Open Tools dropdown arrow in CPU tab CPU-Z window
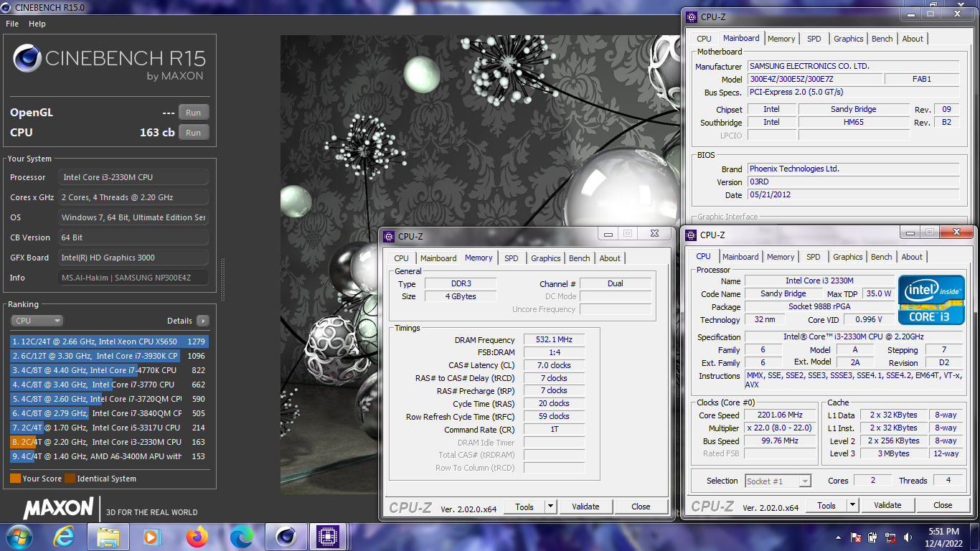 [x=852, y=505]
